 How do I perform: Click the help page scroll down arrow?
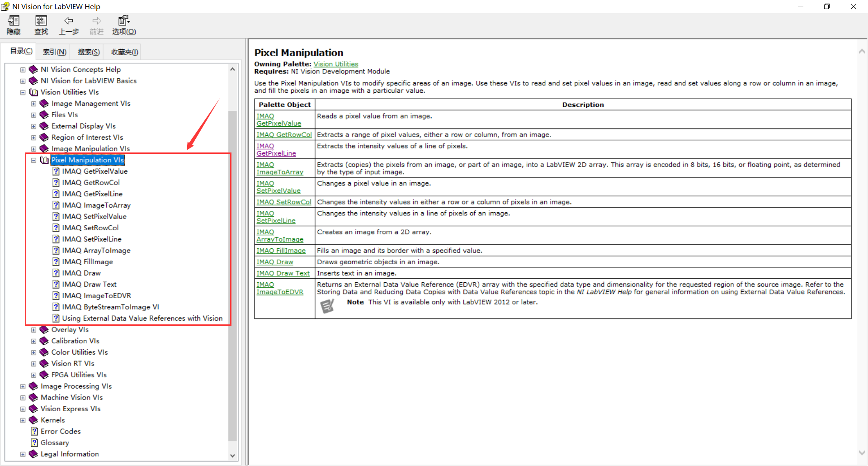[862, 452]
